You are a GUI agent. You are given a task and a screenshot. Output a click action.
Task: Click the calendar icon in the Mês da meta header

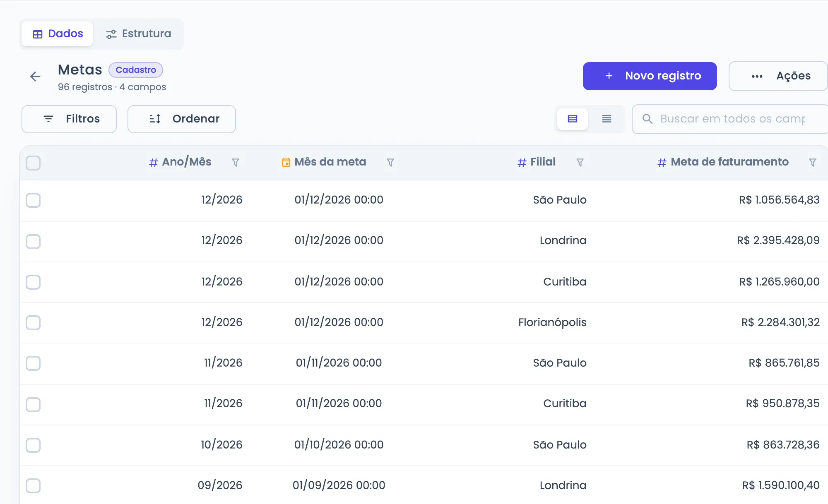[286, 162]
